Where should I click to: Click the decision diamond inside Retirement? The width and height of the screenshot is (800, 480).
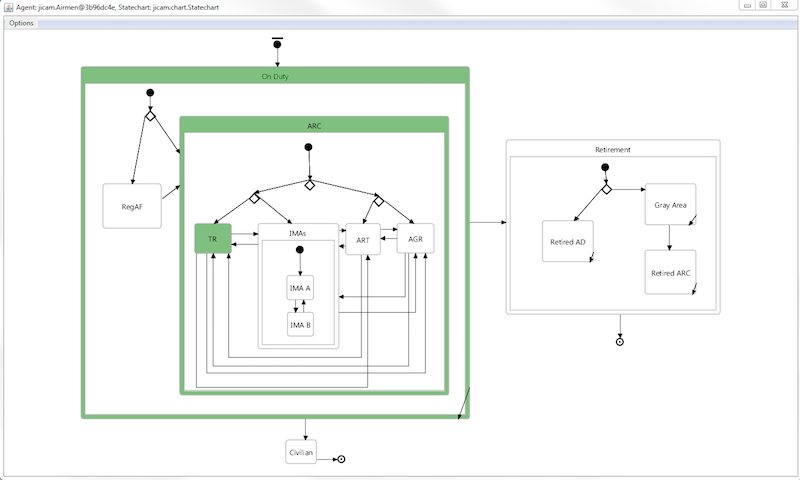[606, 189]
